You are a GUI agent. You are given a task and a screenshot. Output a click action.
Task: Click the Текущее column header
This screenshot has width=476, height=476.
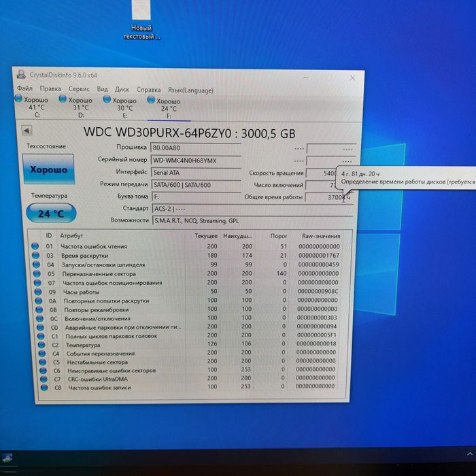pos(206,236)
